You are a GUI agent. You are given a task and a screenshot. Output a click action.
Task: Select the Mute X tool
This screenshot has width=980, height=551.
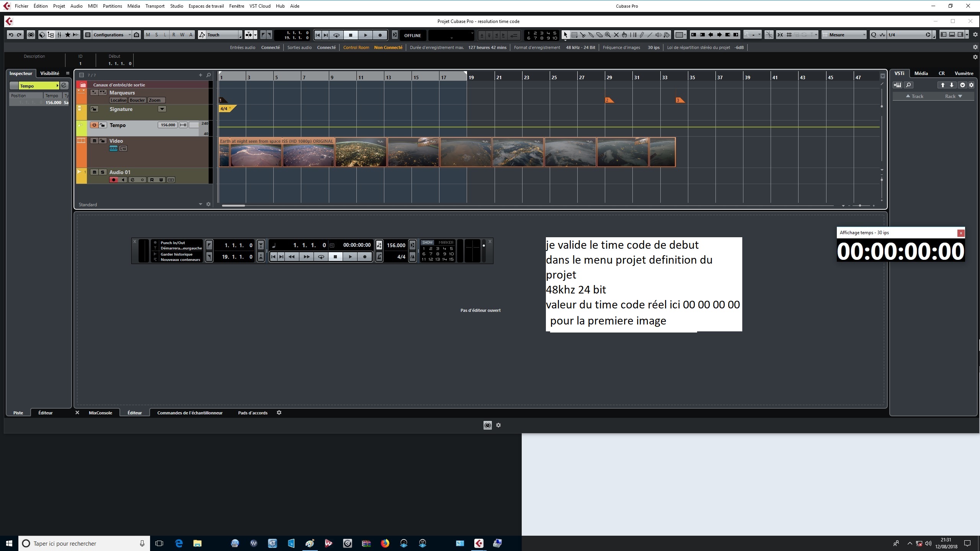(x=616, y=35)
